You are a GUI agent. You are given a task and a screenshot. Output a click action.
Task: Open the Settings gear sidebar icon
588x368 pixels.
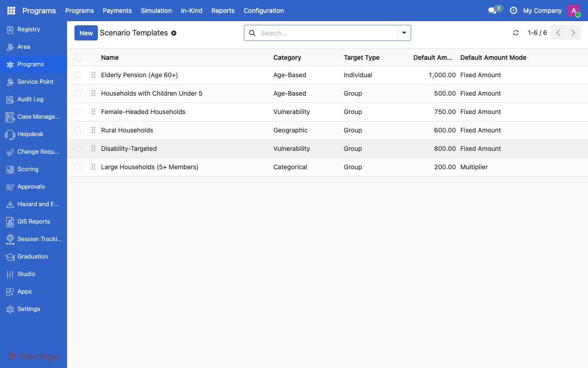coord(10,309)
